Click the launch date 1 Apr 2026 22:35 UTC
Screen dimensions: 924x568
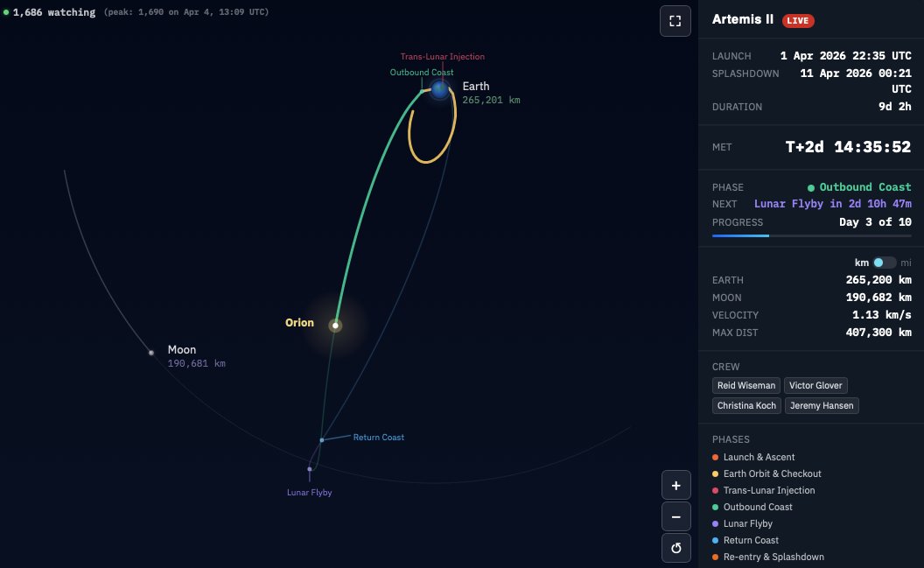point(845,56)
